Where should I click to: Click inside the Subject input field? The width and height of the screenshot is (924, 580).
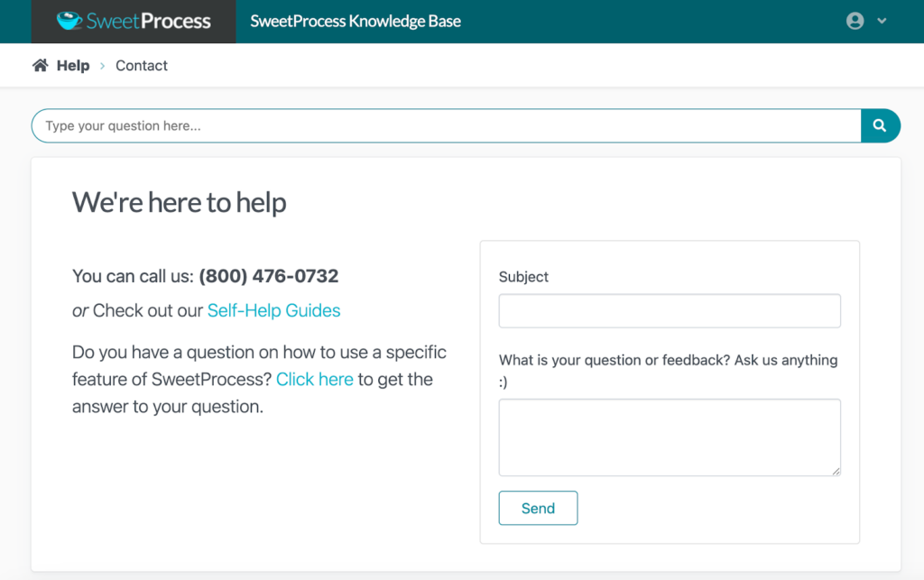[x=669, y=310]
